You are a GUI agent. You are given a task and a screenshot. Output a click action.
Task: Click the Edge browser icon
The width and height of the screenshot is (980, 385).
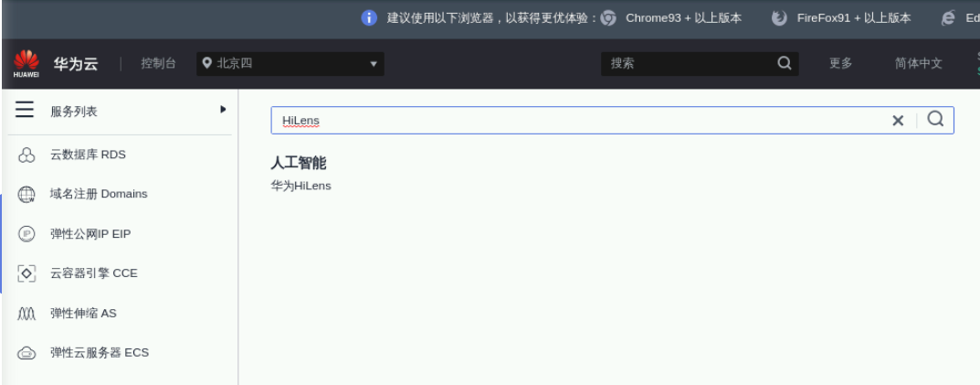pyautogui.click(x=948, y=18)
